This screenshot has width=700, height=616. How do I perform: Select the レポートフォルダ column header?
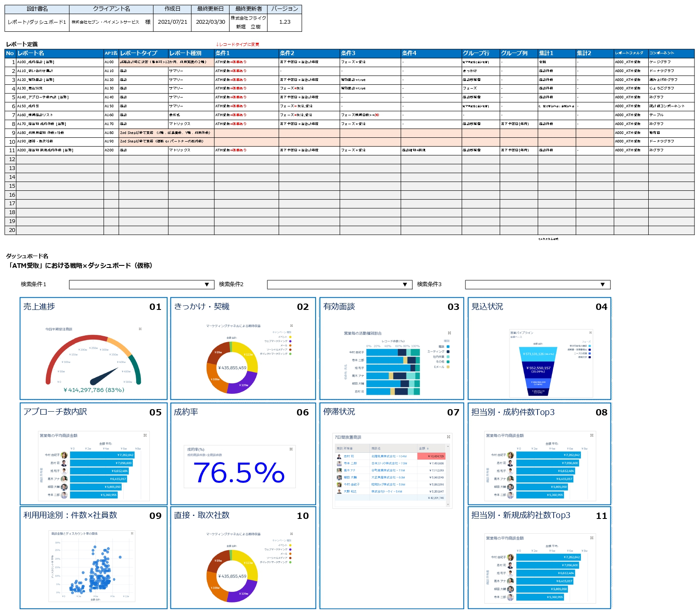(x=631, y=53)
